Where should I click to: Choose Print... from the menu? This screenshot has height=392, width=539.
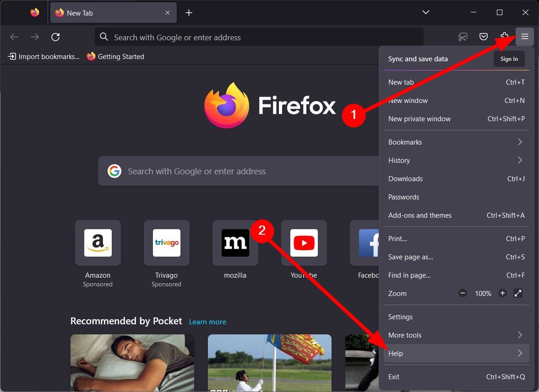456,239
